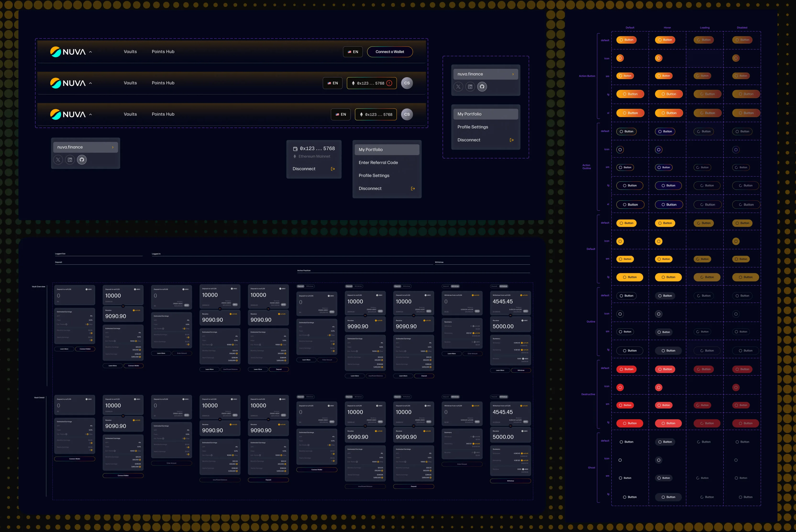The image size is (796, 532).
Task: Click the X (Twitter) icon in right-side nuva.finance panel
Action: click(459, 87)
